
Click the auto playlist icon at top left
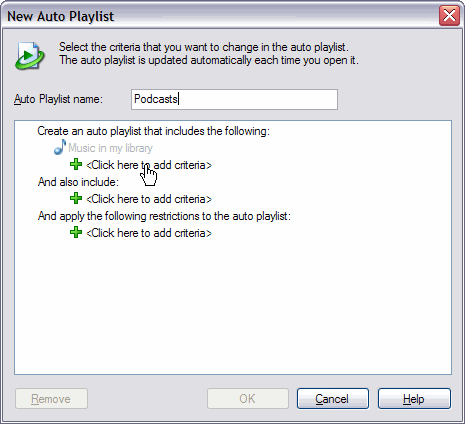click(x=29, y=56)
